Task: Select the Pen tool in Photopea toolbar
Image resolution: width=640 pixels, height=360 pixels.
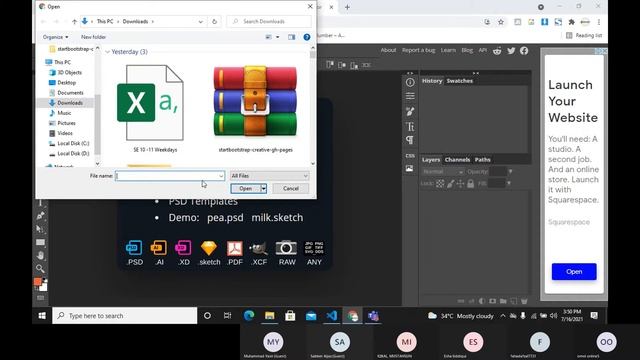Action: pyautogui.click(x=40, y=216)
